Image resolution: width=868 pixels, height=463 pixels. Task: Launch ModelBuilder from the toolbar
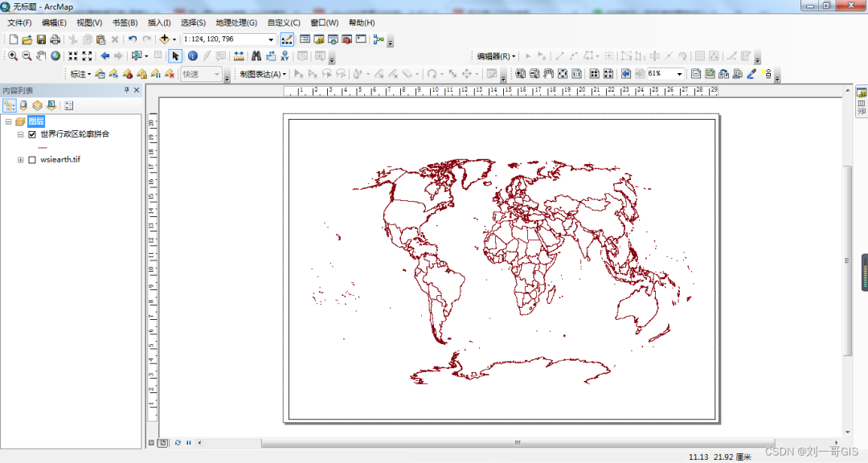(x=379, y=39)
